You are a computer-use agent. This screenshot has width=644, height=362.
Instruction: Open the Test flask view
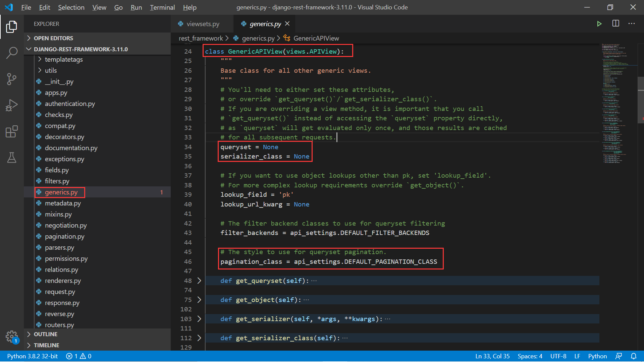coord(12,158)
